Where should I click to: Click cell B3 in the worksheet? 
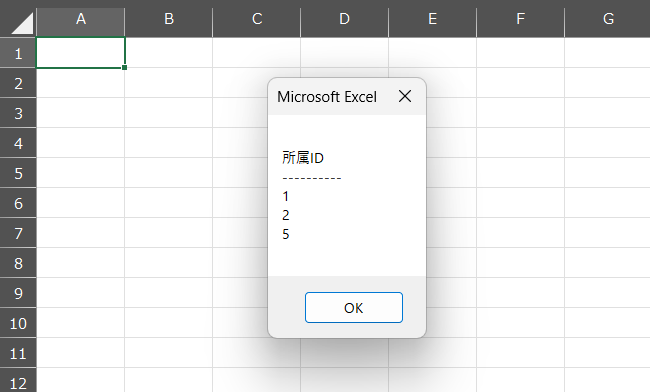[x=169, y=113]
